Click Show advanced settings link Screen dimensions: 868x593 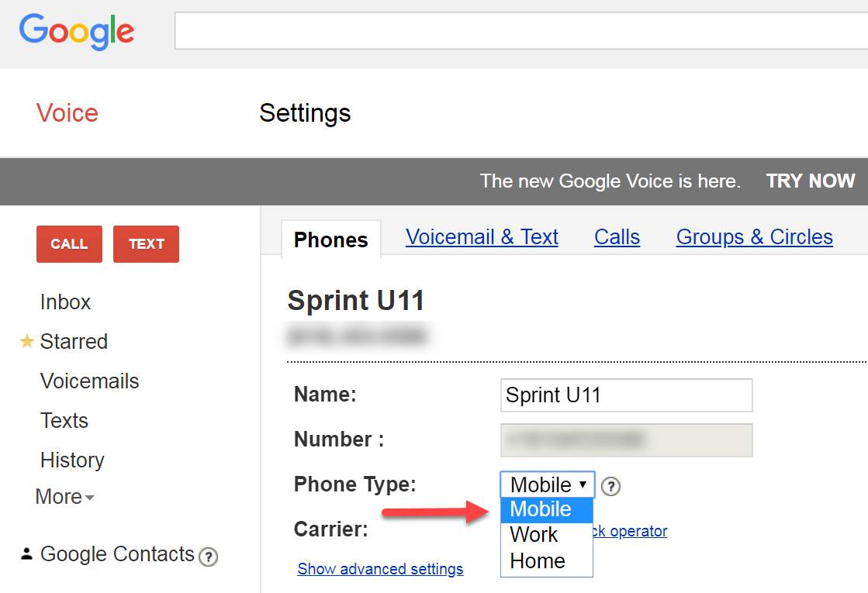pyautogui.click(x=380, y=569)
